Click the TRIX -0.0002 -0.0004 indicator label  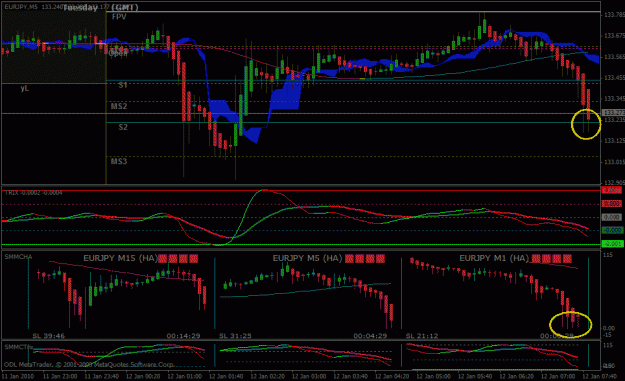tap(33, 193)
